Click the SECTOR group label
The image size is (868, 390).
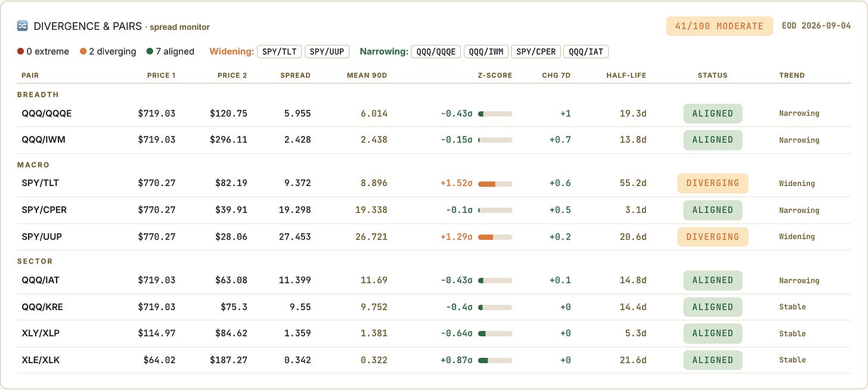click(x=35, y=261)
